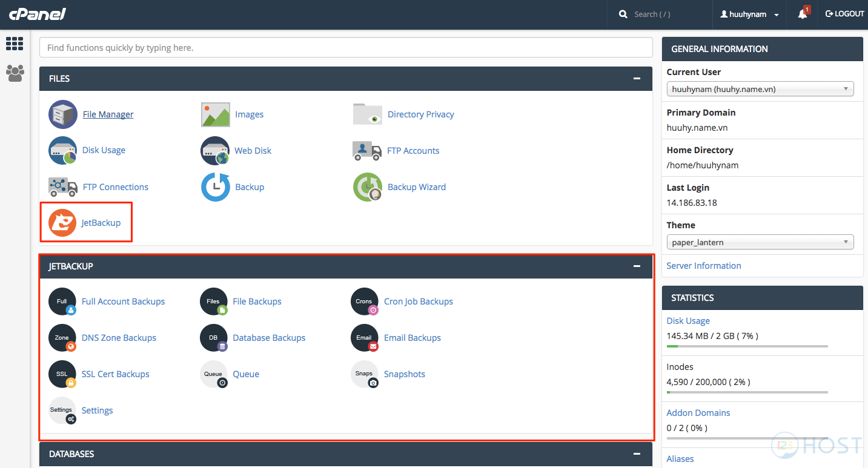Click the Database Backups text link
This screenshot has width=868, height=468.
pyautogui.click(x=269, y=338)
